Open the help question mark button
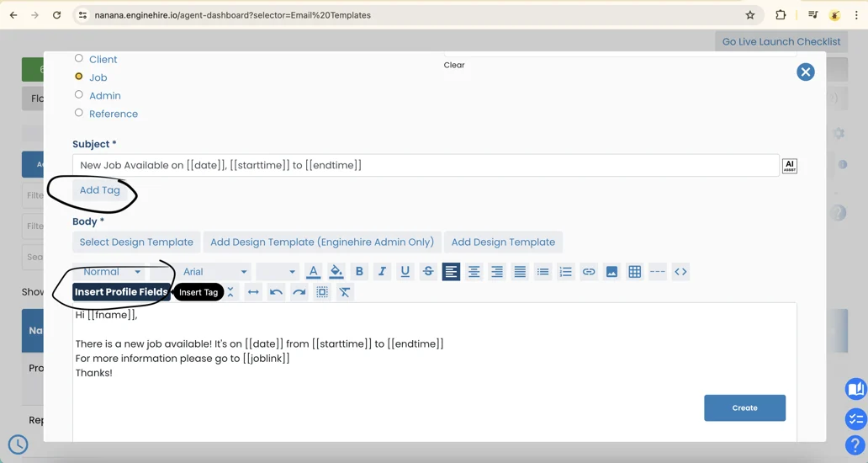The image size is (868, 463). (855, 444)
